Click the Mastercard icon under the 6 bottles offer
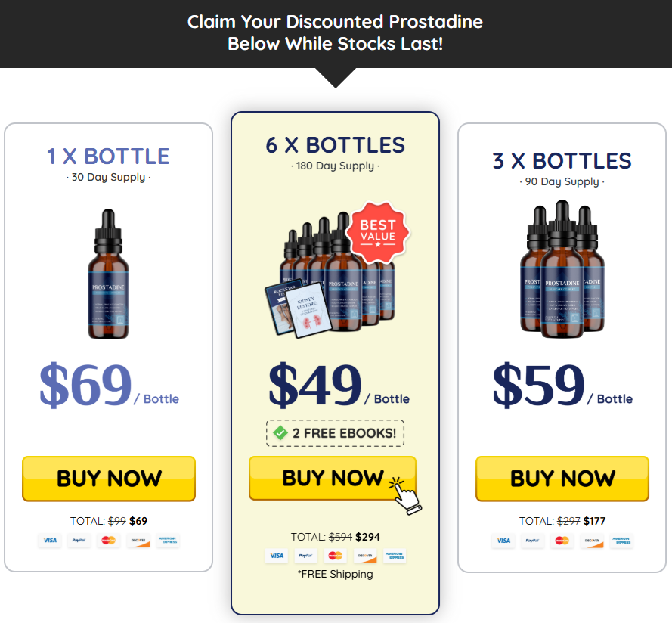Image resolution: width=672 pixels, height=623 pixels. 335,556
